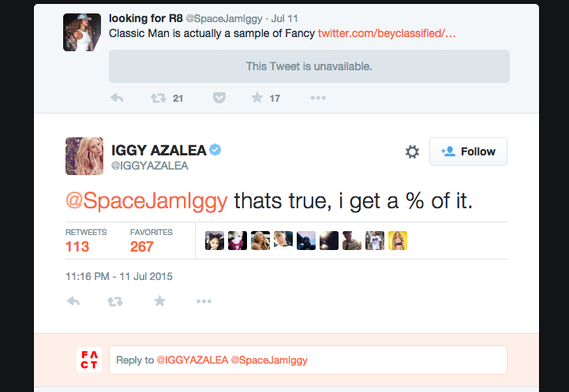
Task: Retweet Iggy Azalea's tweet
Action: click(115, 301)
